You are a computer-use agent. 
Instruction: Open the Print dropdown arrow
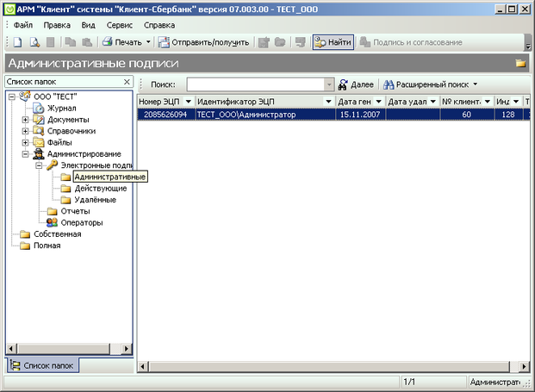point(148,42)
